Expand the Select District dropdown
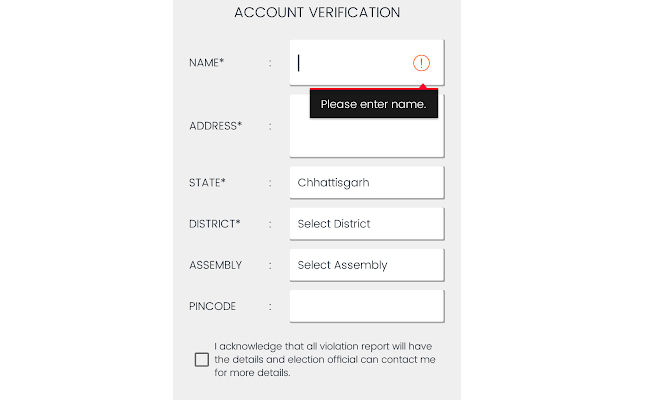Image resolution: width=659 pixels, height=400 pixels. click(366, 224)
